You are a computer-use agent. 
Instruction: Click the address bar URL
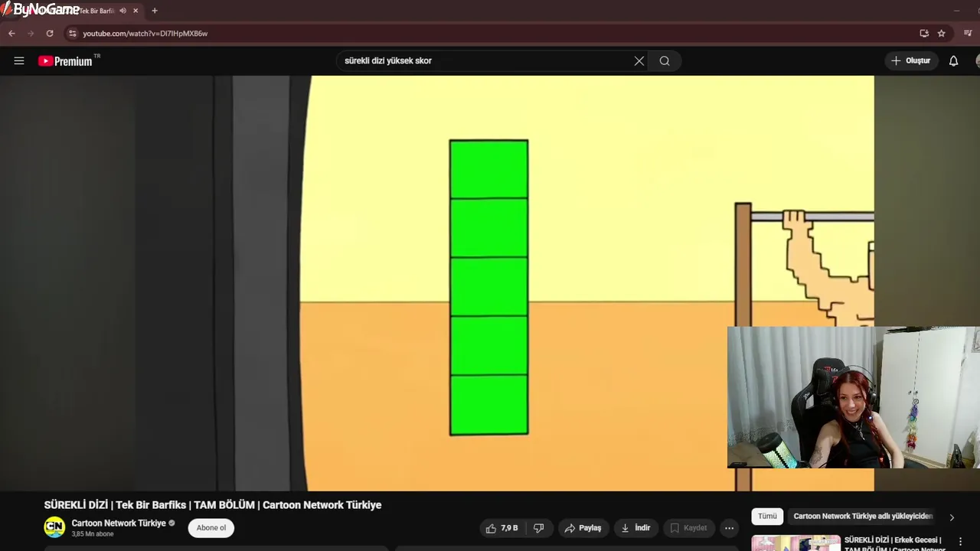[x=145, y=34]
